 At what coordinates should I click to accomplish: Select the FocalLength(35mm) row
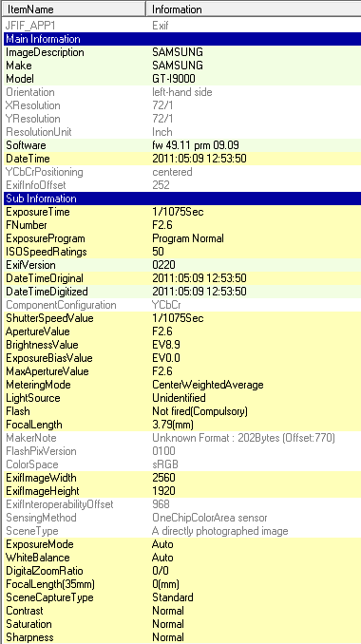(x=182, y=584)
